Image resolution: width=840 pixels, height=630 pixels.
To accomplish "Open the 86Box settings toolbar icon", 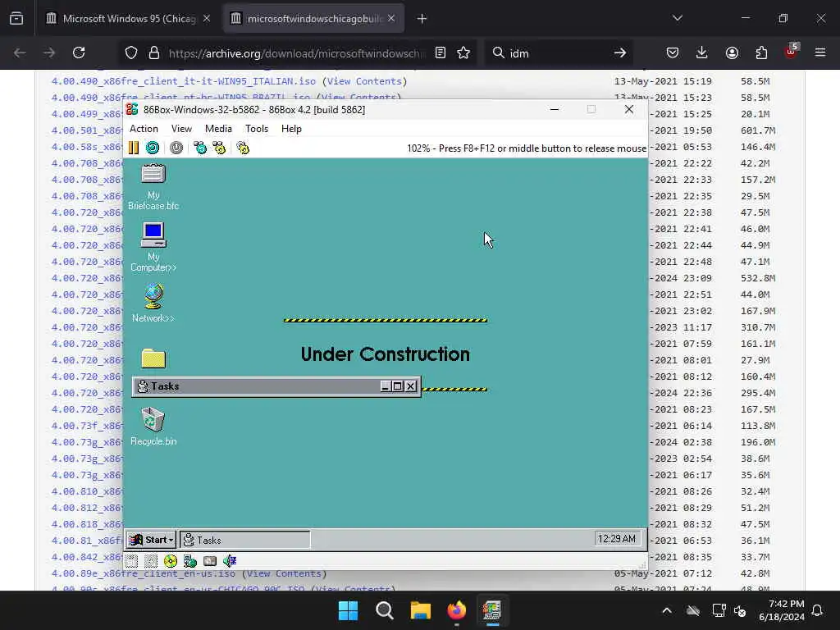I will 243,148.
